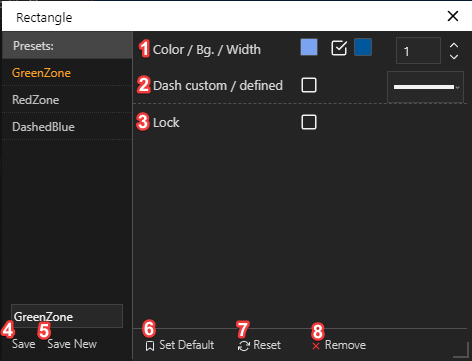Select the RedZone preset
Viewport: 472px width, 361px height.
click(x=67, y=100)
